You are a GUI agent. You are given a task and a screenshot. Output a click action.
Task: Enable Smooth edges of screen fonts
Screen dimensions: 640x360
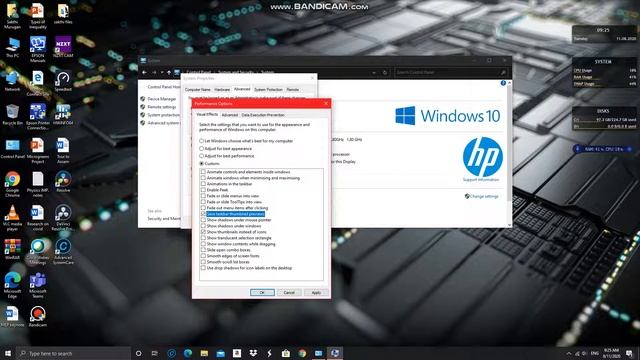coord(203,256)
